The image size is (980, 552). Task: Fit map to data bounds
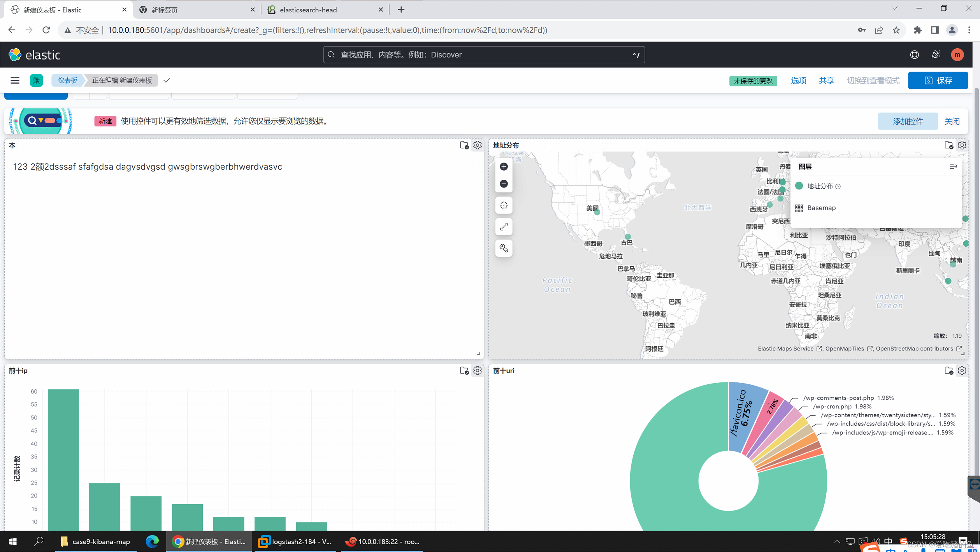504,205
